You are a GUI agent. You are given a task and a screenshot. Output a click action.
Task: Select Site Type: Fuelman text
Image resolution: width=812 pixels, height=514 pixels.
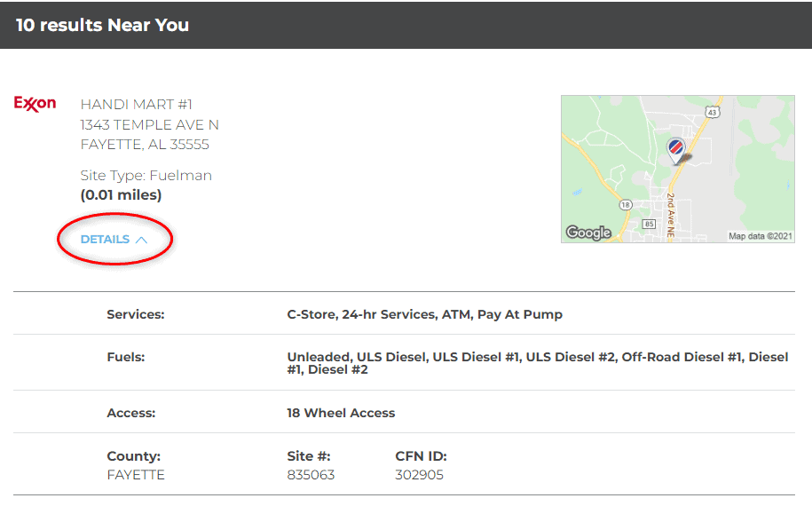146,176
